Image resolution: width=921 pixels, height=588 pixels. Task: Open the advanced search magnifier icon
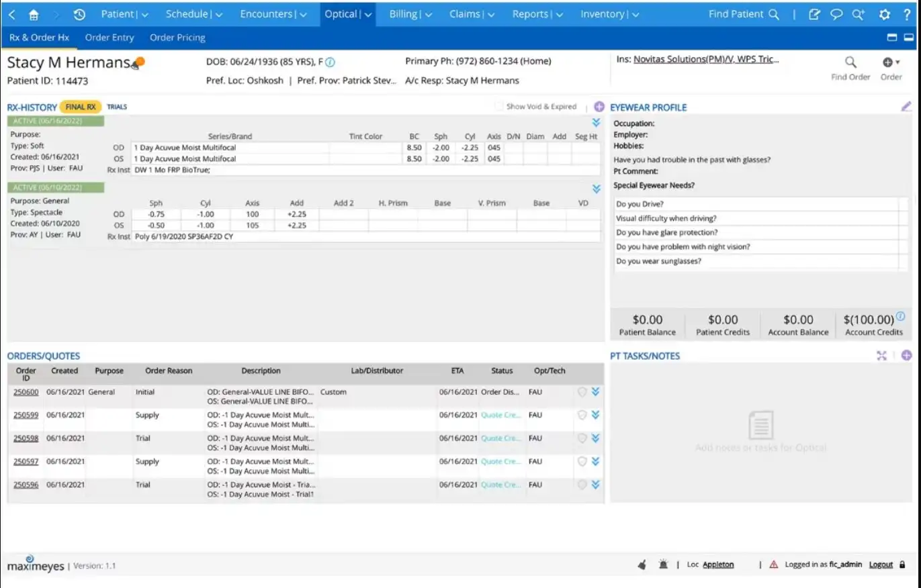coord(857,13)
